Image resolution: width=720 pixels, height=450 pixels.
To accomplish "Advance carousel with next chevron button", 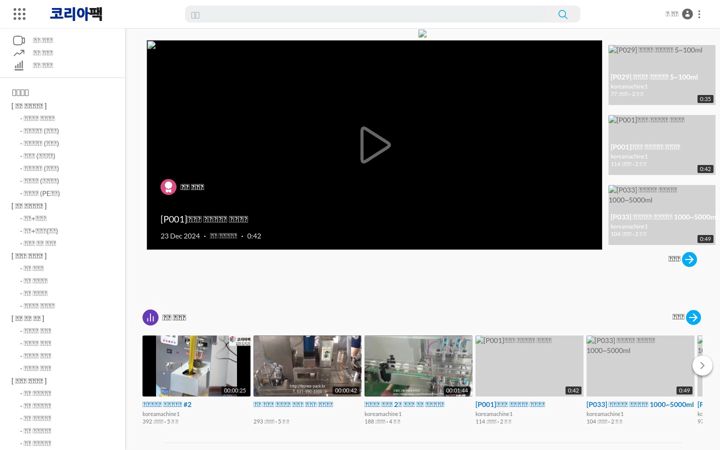I will pyautogui.click(x=702, y=366).
